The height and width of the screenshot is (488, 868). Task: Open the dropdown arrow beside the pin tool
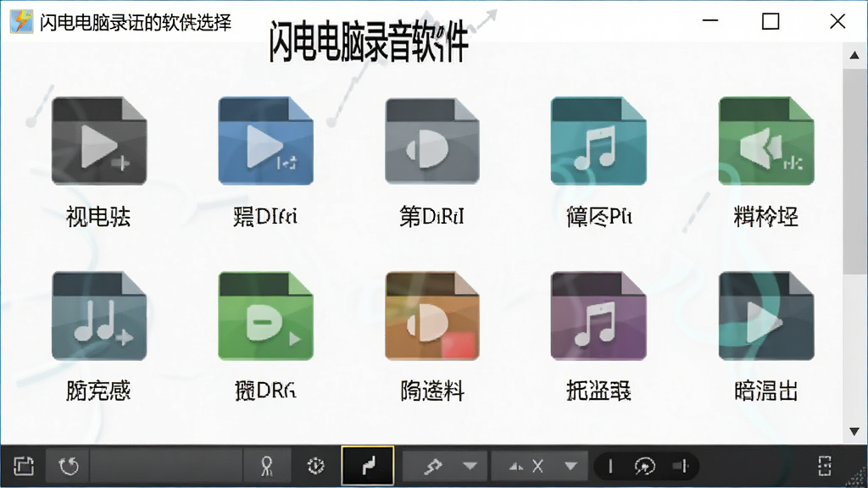point(470,466)
